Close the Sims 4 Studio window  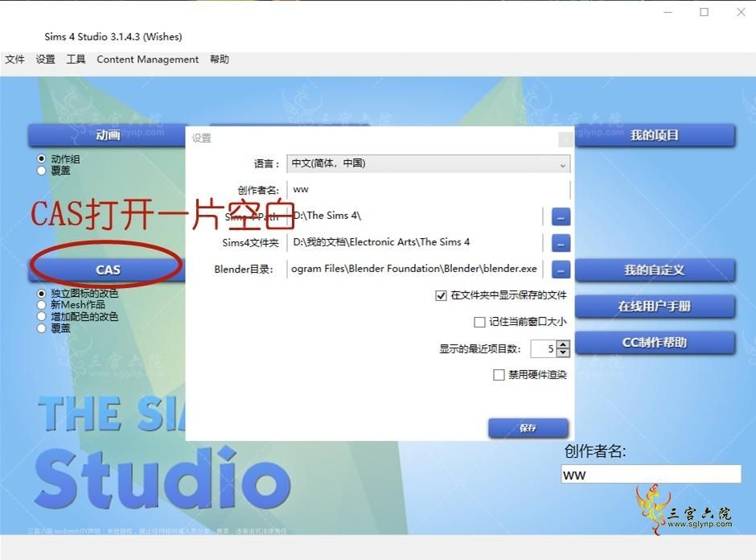[x=741, y=13]
